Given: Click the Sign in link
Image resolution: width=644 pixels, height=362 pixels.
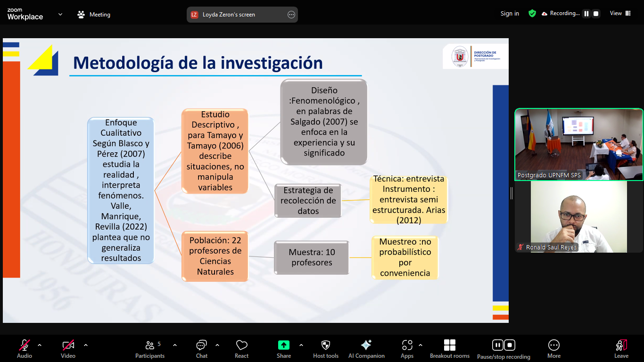Looking at the screenshot, I should [x=510, y=14].
